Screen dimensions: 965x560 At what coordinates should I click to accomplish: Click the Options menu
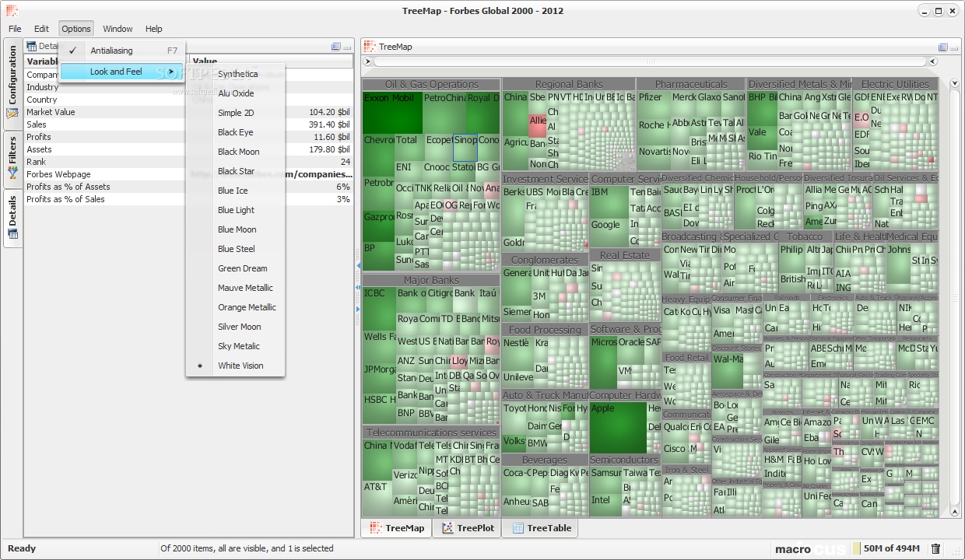[x=76, y=29]
